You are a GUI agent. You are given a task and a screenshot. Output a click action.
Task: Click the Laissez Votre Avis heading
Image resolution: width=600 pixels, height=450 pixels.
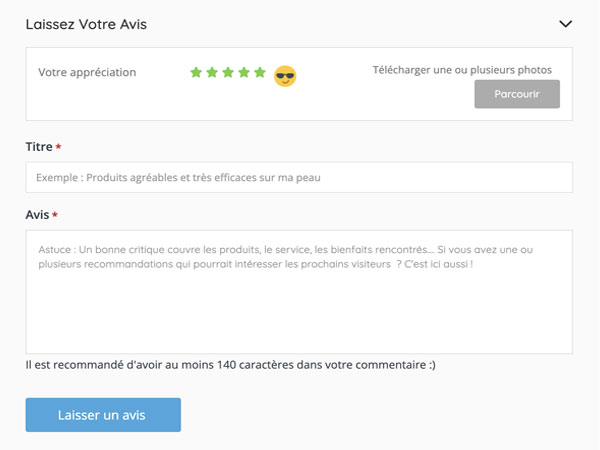point(86,24)
